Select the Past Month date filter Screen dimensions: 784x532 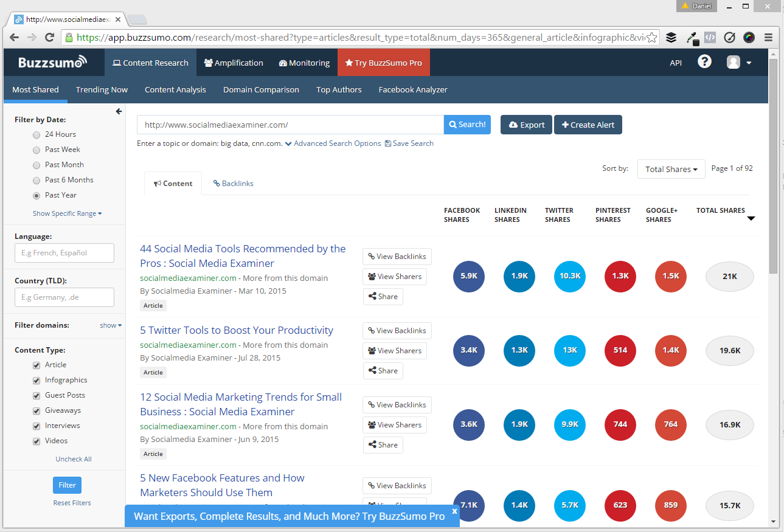click(37, 165)
